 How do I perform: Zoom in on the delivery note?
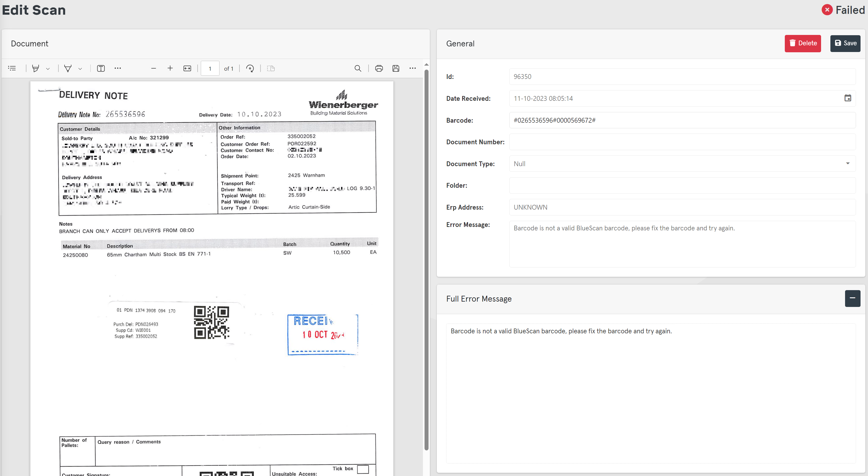click(170, 68)
